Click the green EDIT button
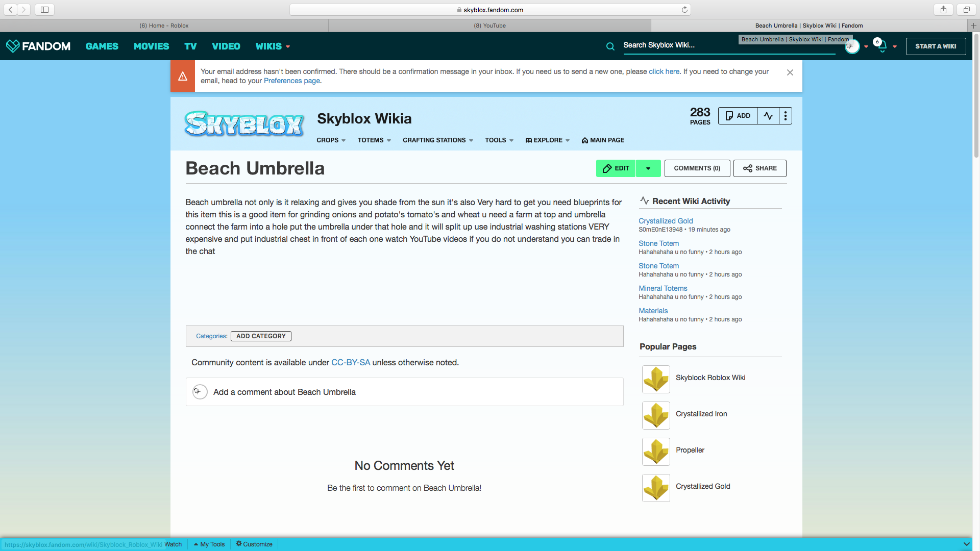 pos(616,168)
